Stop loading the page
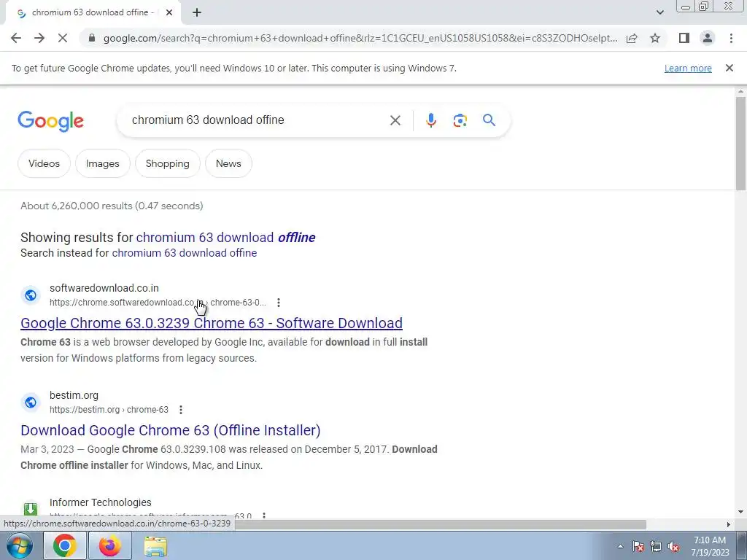The height and width of the screenshot is (560, 747). [63, 38]
